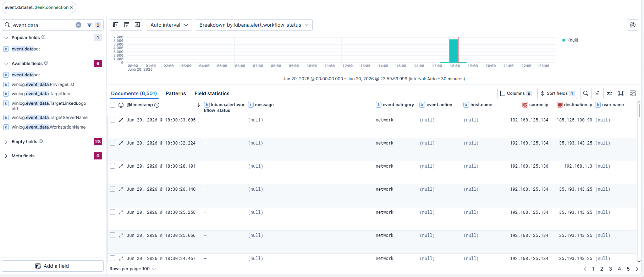This screenshot has height=277, width=644.
Task: Click Empty fields info icon
Action: (x=41, y=141)
